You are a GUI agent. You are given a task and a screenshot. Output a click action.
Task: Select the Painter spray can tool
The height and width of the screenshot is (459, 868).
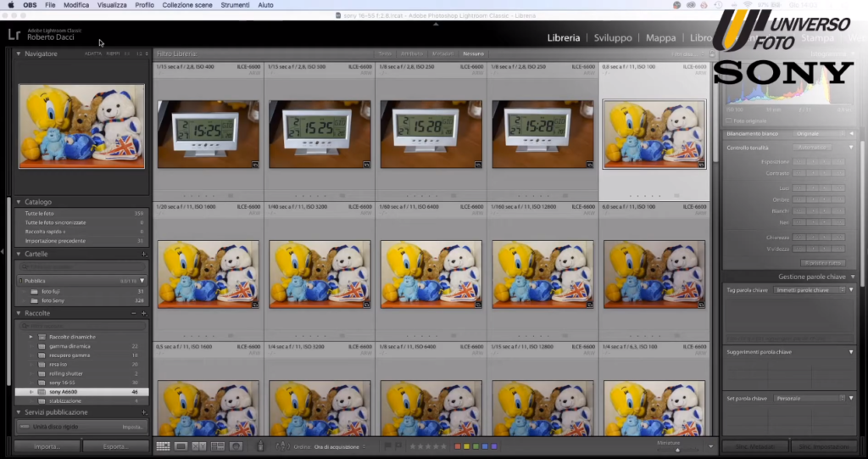point(260,446)
